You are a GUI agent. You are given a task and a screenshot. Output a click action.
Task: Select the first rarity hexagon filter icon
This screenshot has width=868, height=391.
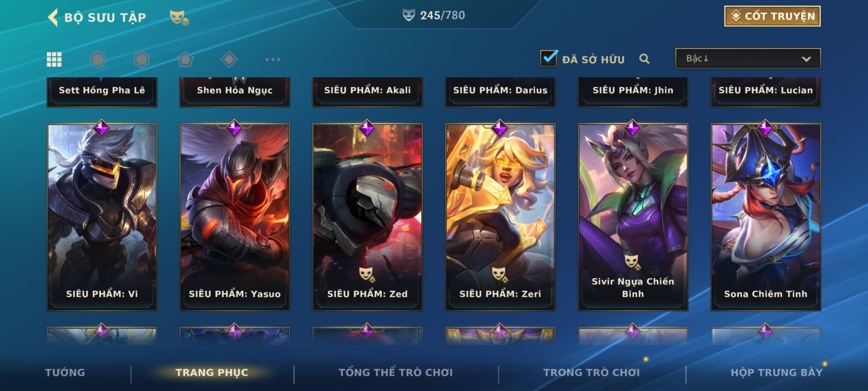(98, 59)
